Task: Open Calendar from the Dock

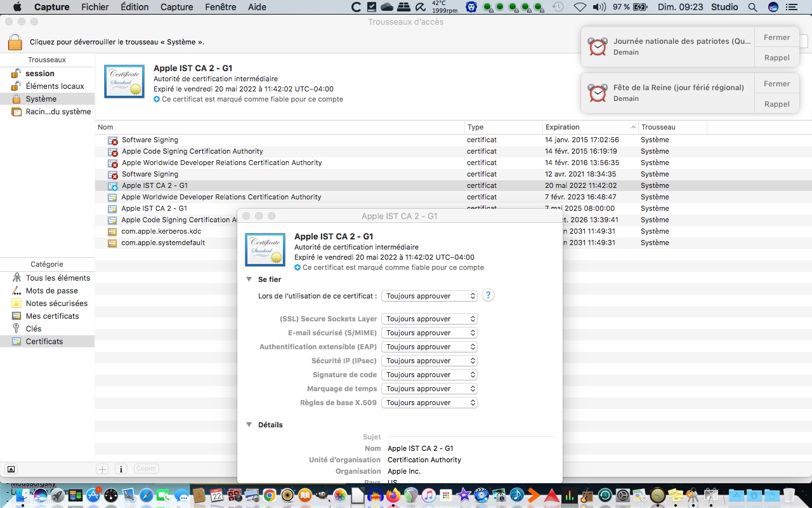Action: pos(217,495)
